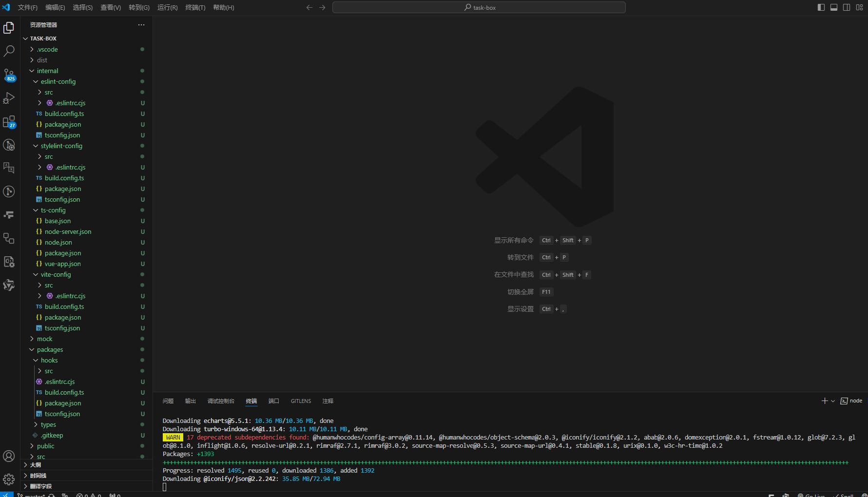
Task: Open node-server.json file
Action: 87,231
